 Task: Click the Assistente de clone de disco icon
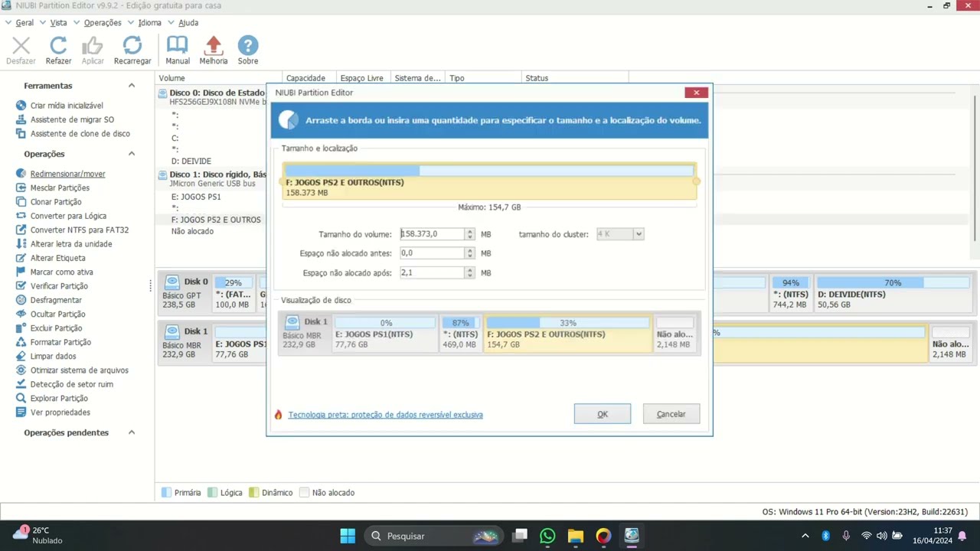[x=21, y=133]
